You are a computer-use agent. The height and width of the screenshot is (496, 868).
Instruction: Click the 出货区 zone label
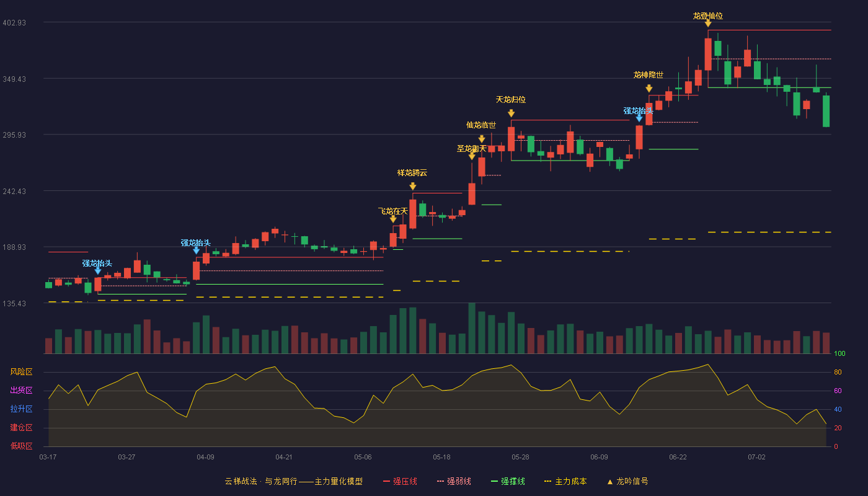click(21, 391)
